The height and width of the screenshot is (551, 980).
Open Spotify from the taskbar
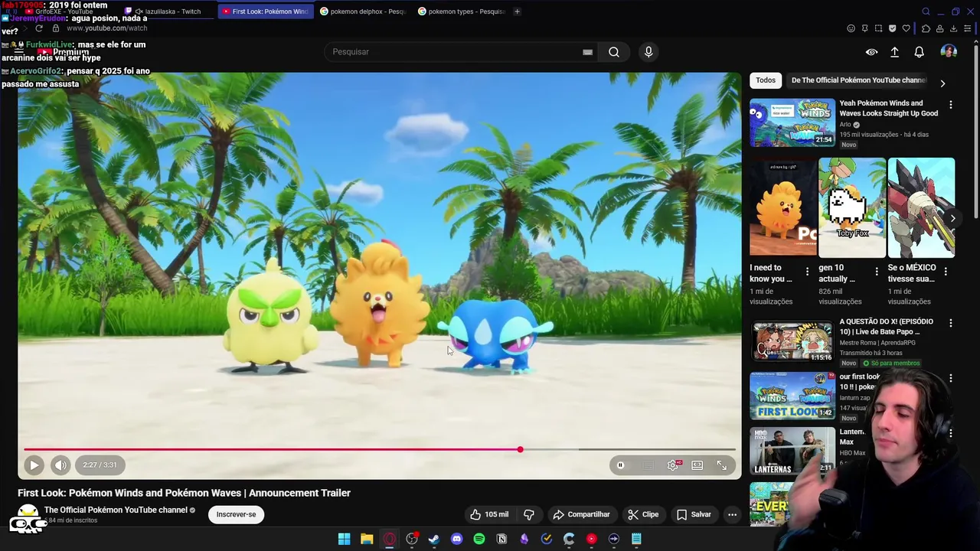click(x=479, y=539)
